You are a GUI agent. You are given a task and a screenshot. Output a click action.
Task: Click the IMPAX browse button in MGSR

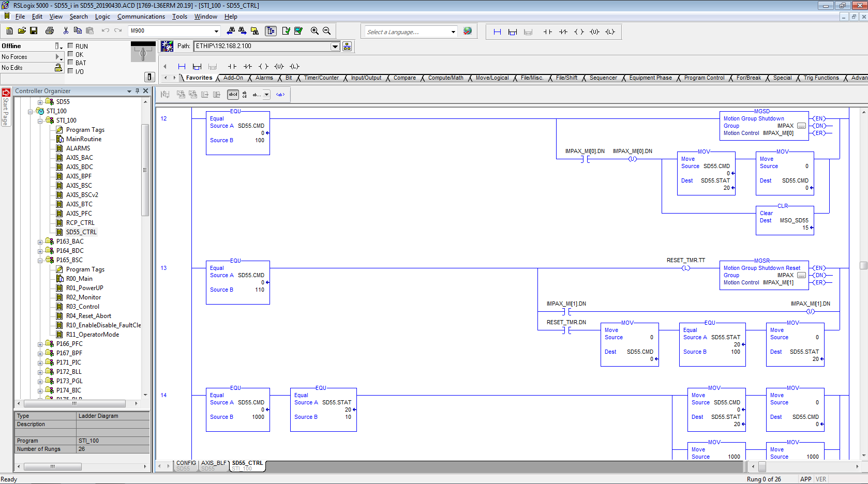click(801, 276)
